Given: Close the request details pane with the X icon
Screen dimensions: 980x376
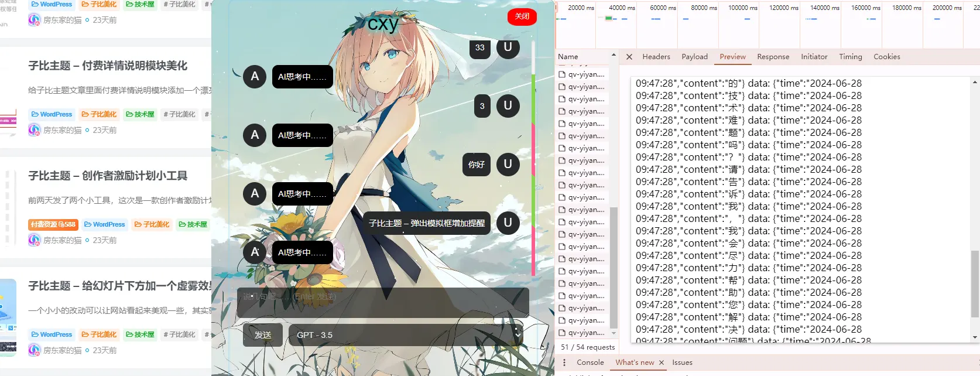Looking at the screenshot, I should (629, 57).
